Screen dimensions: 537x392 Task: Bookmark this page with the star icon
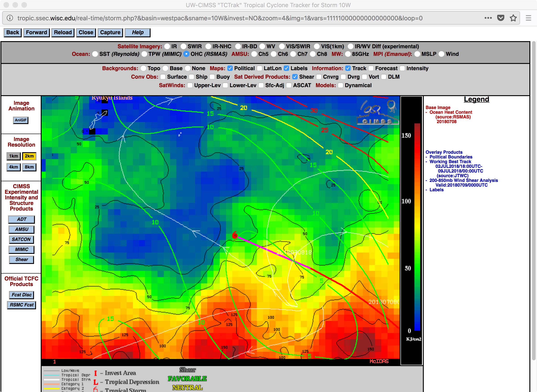pyautogui.click(x=513, y=18)
